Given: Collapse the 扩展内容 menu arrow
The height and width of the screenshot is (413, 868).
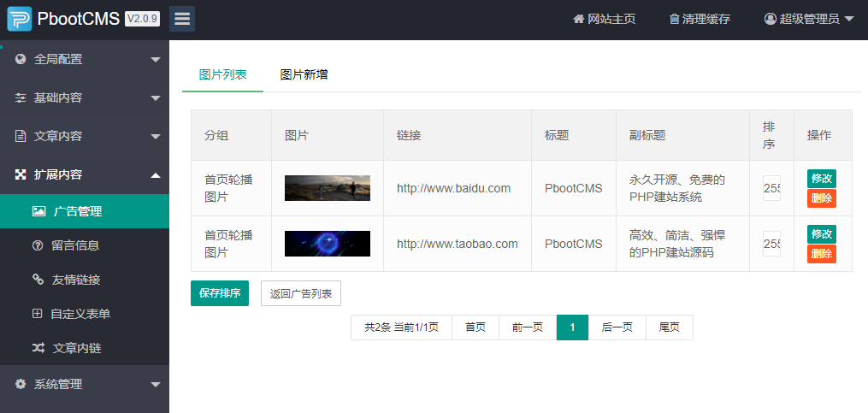Looking at the screenshot, I should click(x=156, y=175).
